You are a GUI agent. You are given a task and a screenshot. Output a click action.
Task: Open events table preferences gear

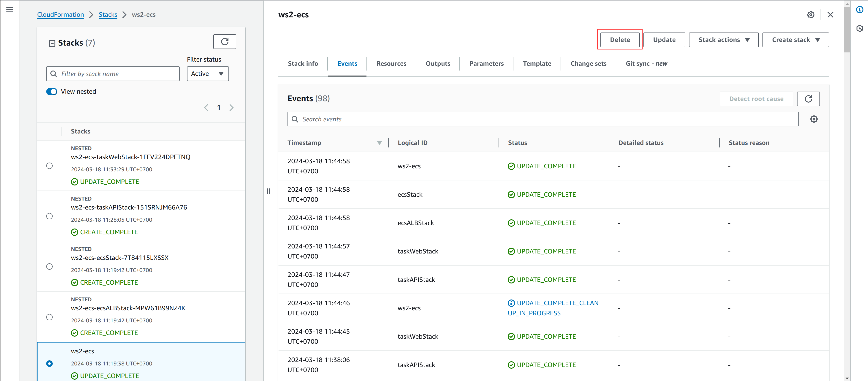[x=814, y=119]
